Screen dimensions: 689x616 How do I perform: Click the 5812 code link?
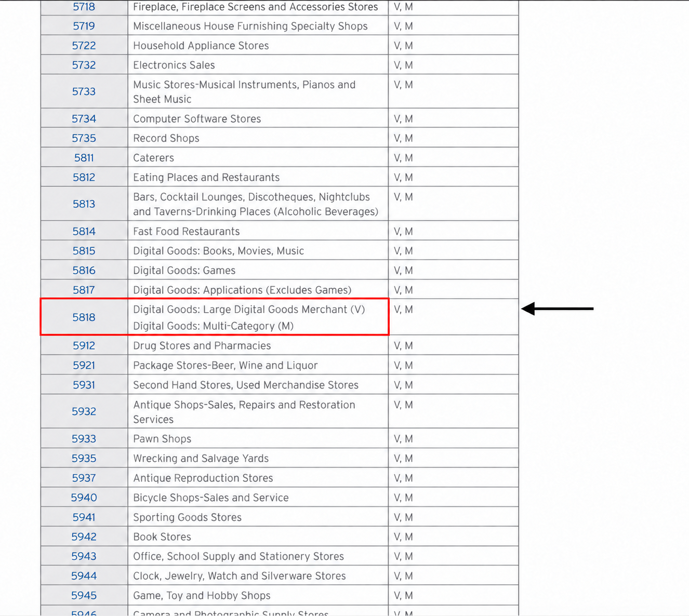click(84, 178)
